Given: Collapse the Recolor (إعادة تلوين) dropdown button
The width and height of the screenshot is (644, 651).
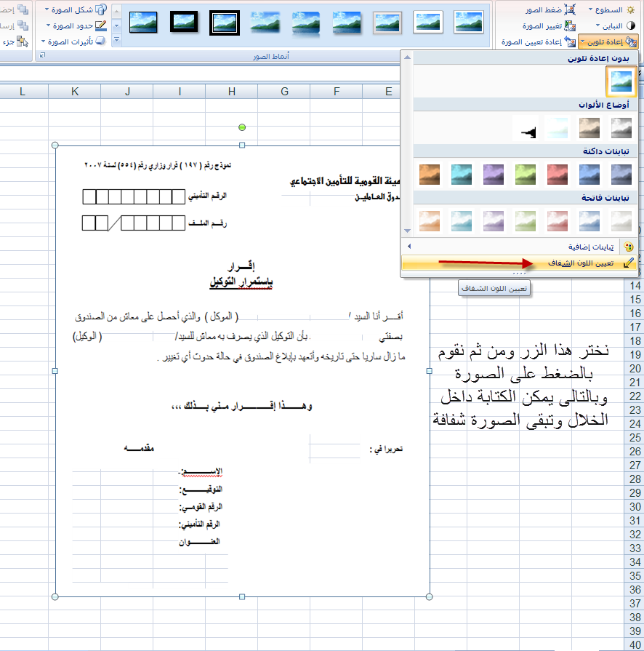Looking at the screenshot, I should 608,42.
